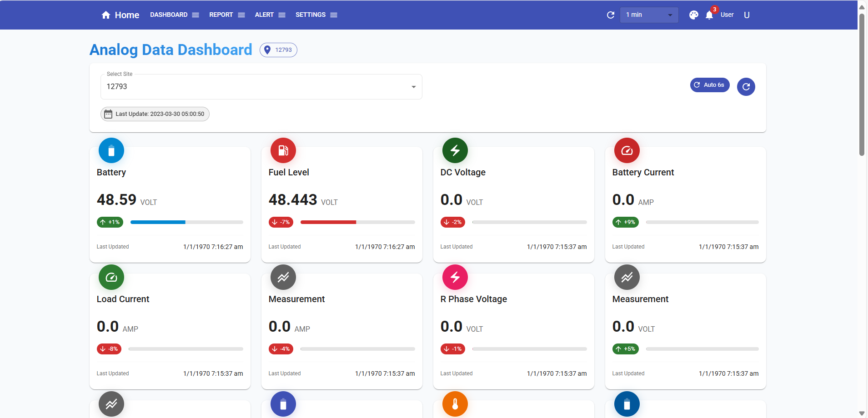Click the Home icon in navbar

[x=106, y=15]
